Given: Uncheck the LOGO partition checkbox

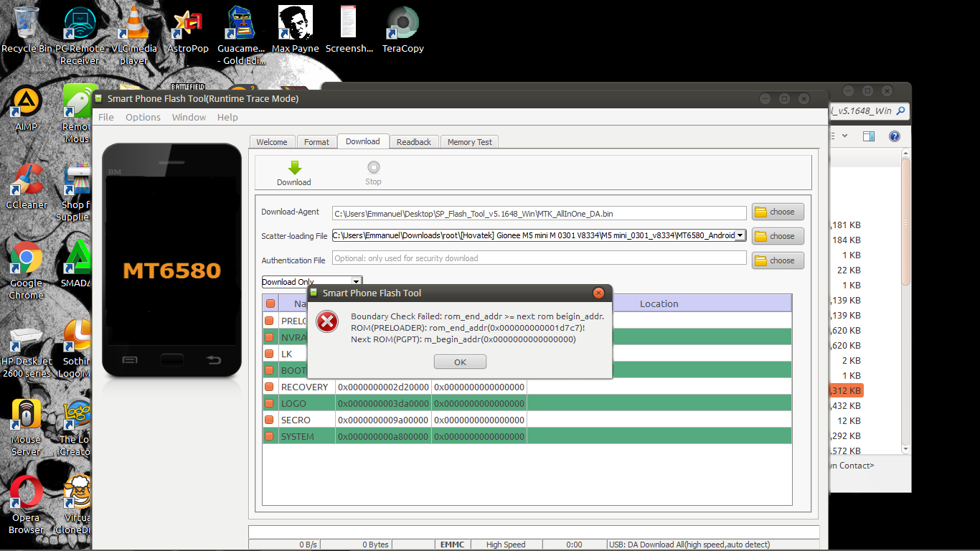Looking at the screenshot, I should pyautogui.click(x=270, y=403).
